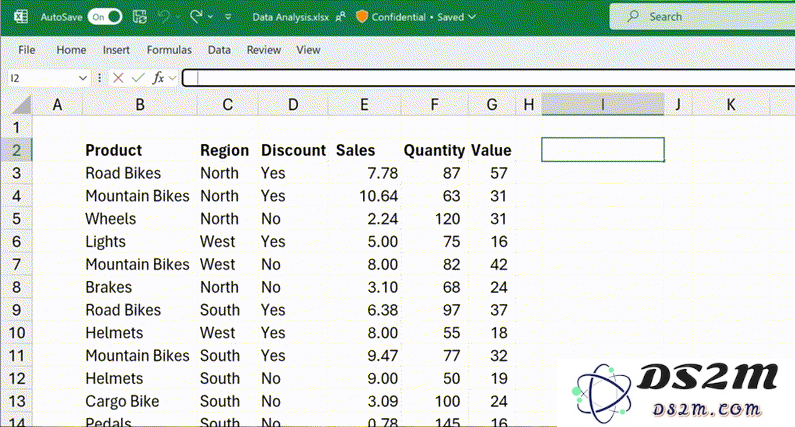Click the Brakes product cell
795x427 pixels.
pyautogui.click(x=140, y=287)
